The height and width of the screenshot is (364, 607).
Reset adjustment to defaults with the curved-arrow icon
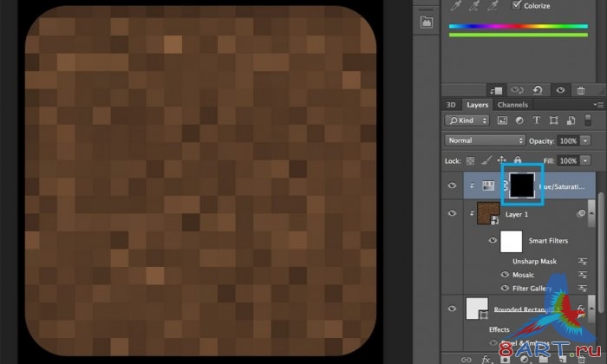(538, 90)
